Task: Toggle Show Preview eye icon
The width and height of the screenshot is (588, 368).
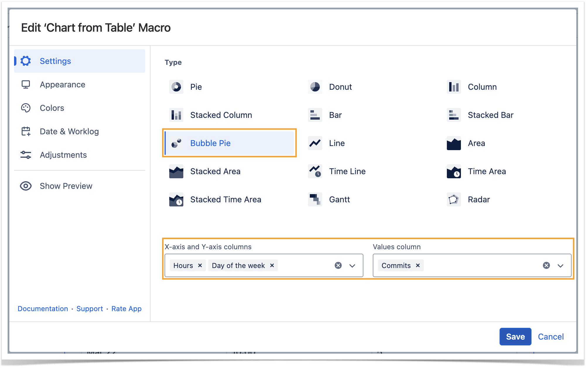Action: point(26,186)
